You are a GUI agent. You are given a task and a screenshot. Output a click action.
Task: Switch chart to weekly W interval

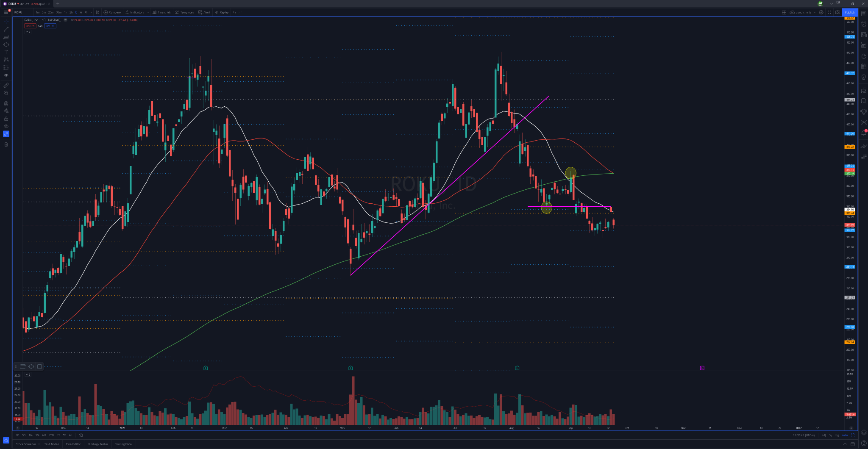[81, 12]
